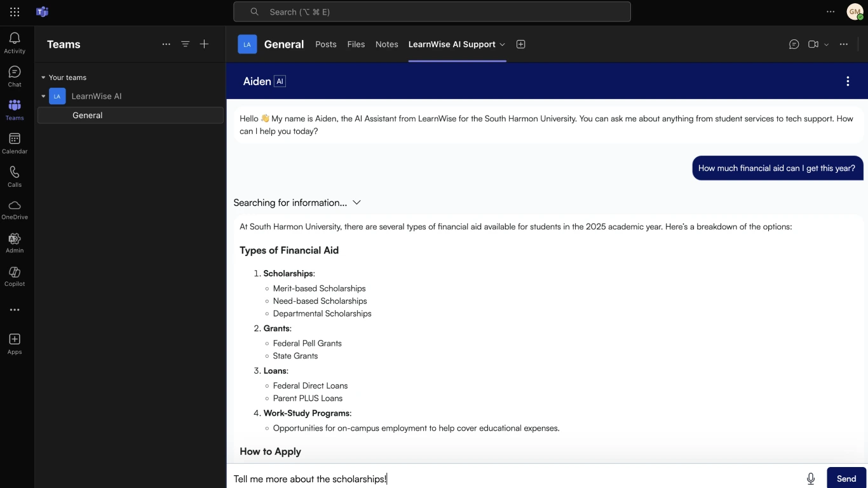Click the Microsoft Teams logo icon
Viewport: 868px width, 488px height.
point(42,12)
